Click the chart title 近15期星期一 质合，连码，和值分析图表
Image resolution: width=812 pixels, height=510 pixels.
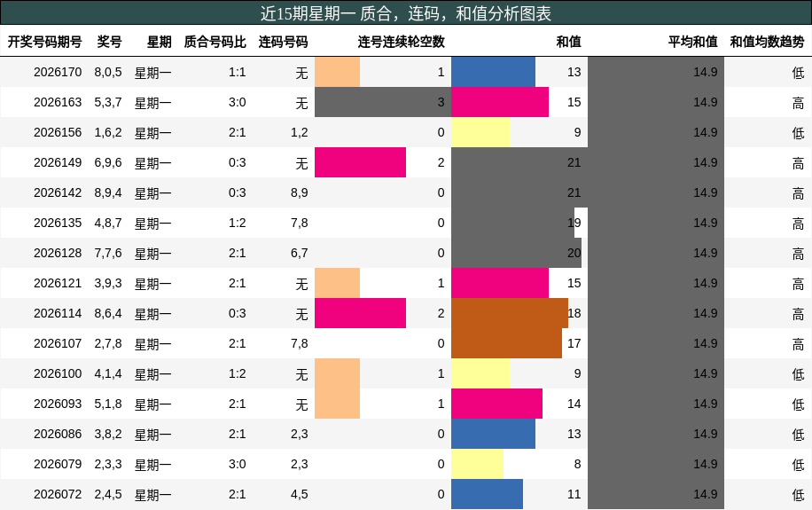click(405, 13)
